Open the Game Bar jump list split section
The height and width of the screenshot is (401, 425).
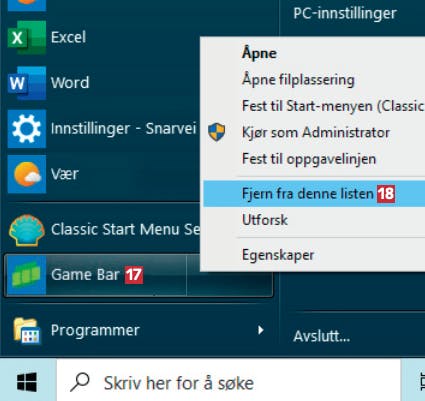point(230,275)
